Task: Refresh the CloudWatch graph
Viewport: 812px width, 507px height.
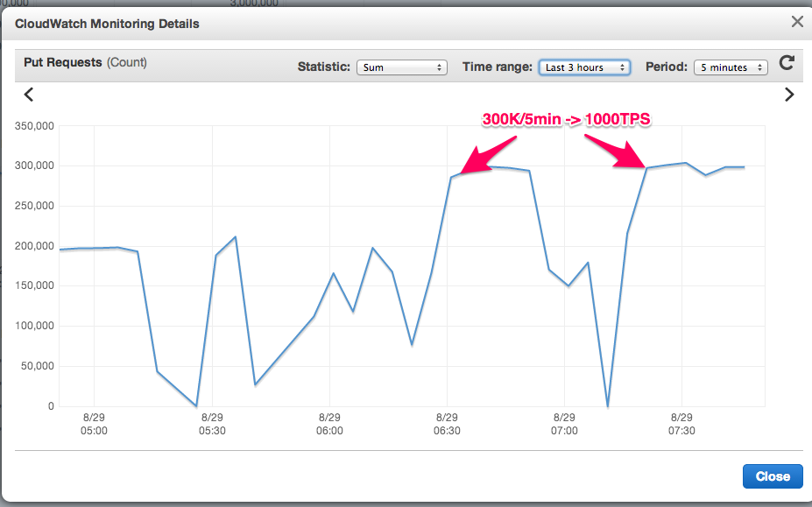Action: coord(787,63)
